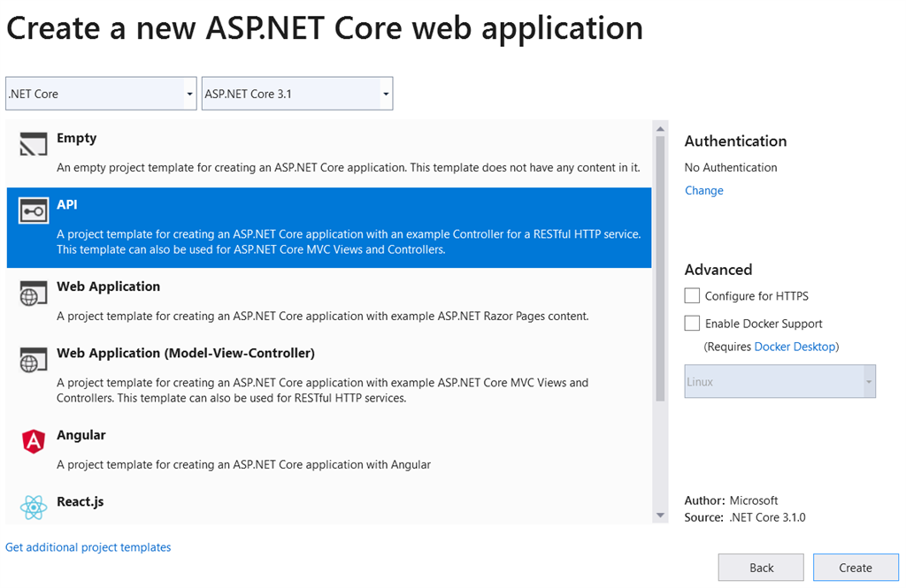Open the .NET Core framework dropdown
Screen dimensions: 906x588
101,94
